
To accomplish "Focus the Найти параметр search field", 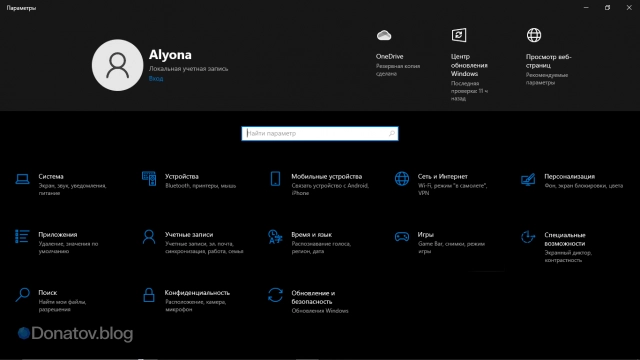I will (x=320, y=133).
